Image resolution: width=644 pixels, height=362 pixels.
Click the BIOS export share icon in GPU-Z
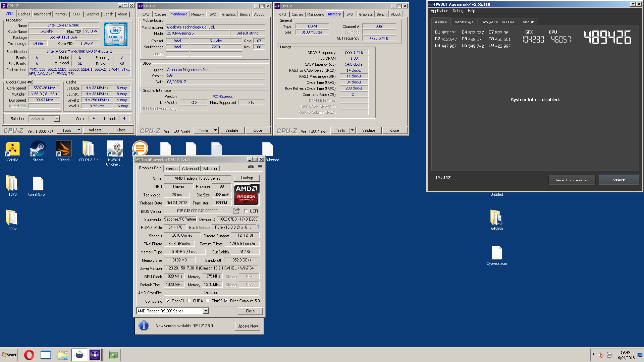(236, 211)
